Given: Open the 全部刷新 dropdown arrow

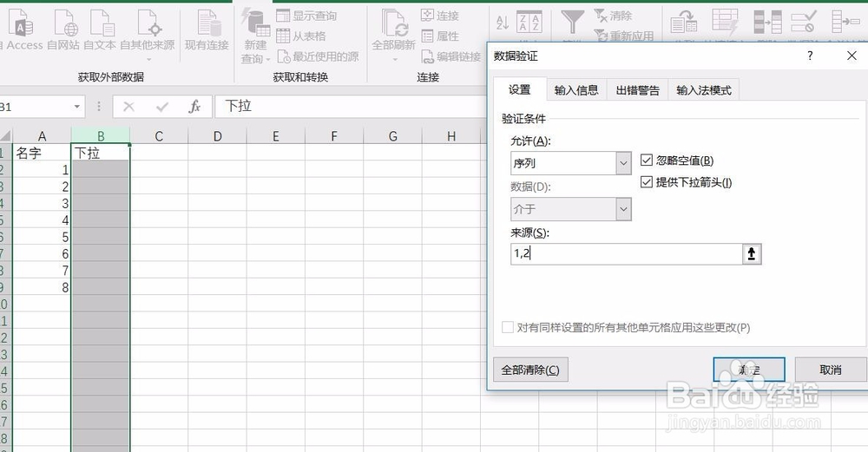Looking at the screenshot, I should pos(395,59).
